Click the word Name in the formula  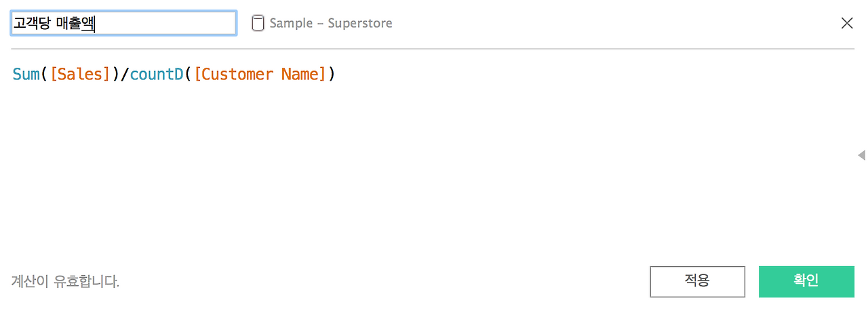pyautogui.click(x=299, y=75)
